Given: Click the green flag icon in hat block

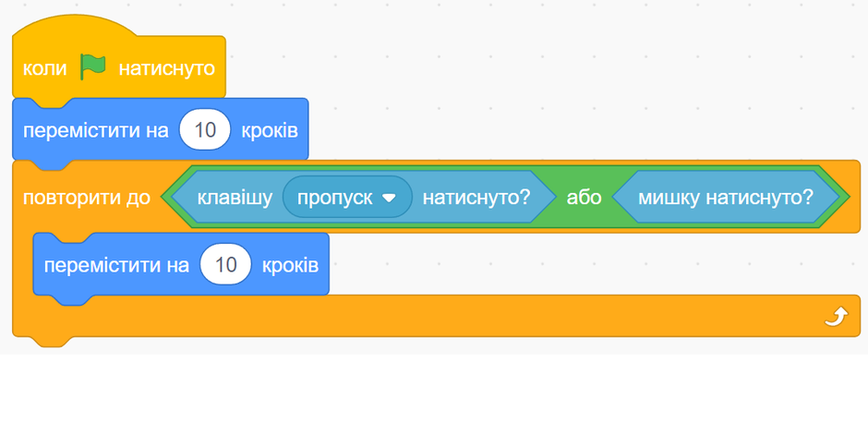Looking at the screenshot, I should point(92,67).
